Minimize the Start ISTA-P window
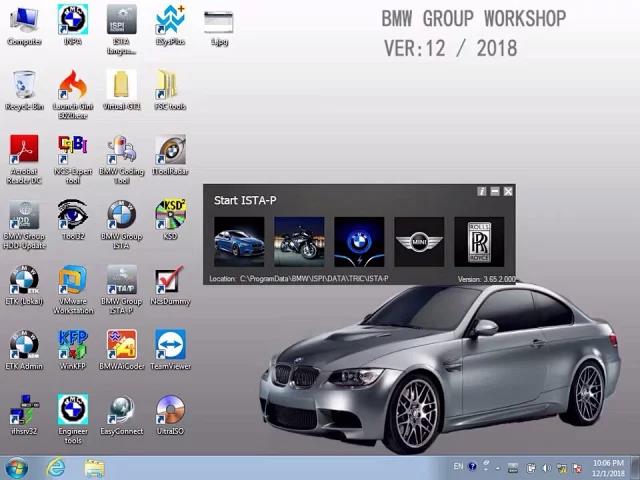The height and width of the screenshot is (480, 640). (x=495, y=191)
